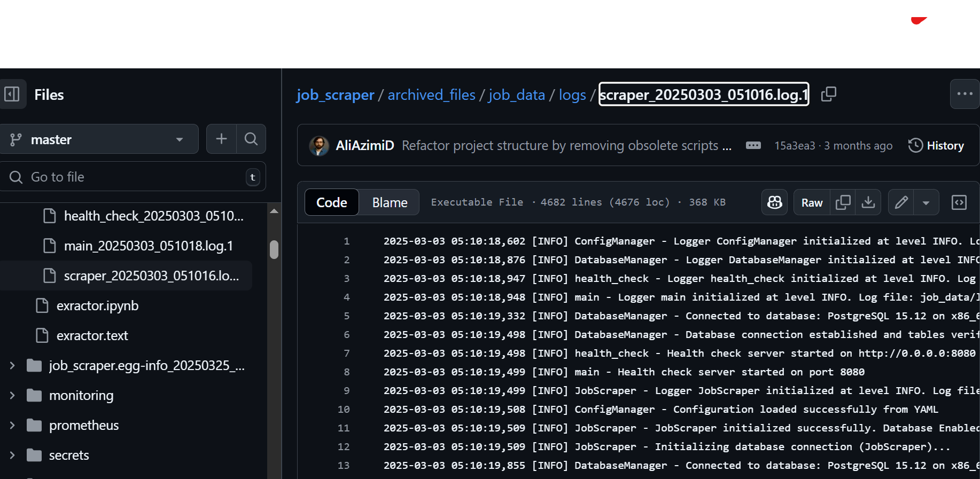
Task: Expand job_scraper.egg-info folder chevron
Action: point(12,365)
